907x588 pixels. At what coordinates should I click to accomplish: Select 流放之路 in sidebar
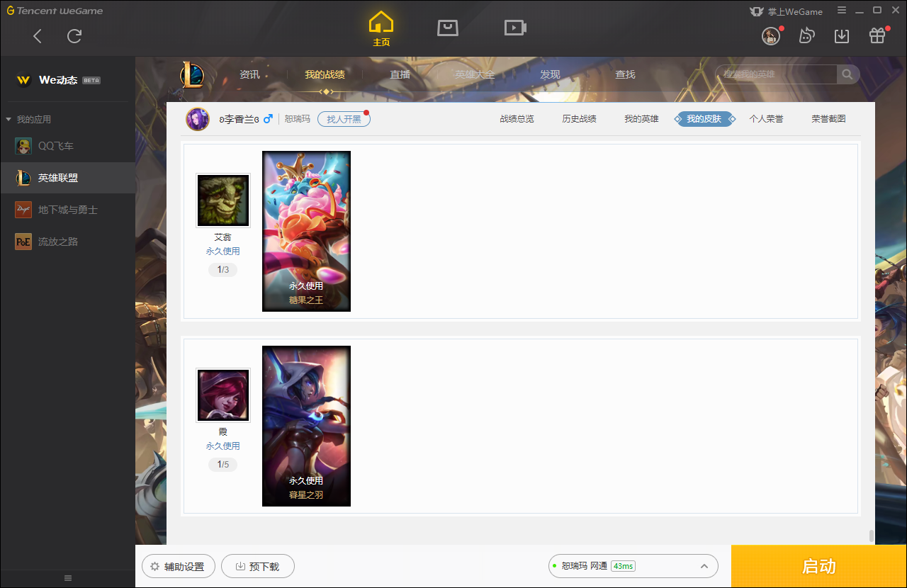tap(67, 242)
